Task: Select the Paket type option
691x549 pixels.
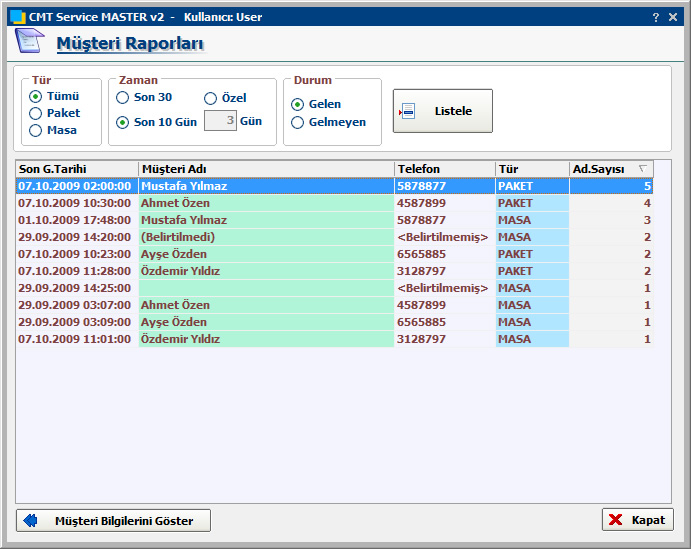Action: coord(36,113)
